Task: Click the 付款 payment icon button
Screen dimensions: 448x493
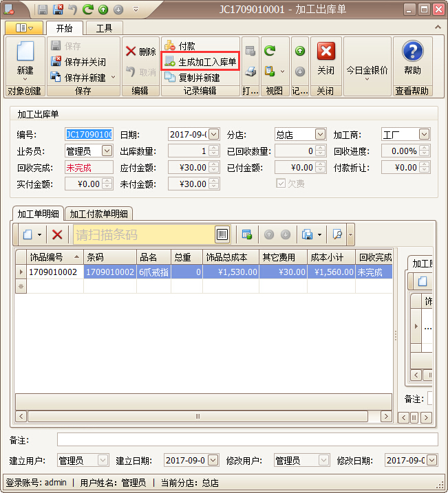Action: (x=179, y=46)
